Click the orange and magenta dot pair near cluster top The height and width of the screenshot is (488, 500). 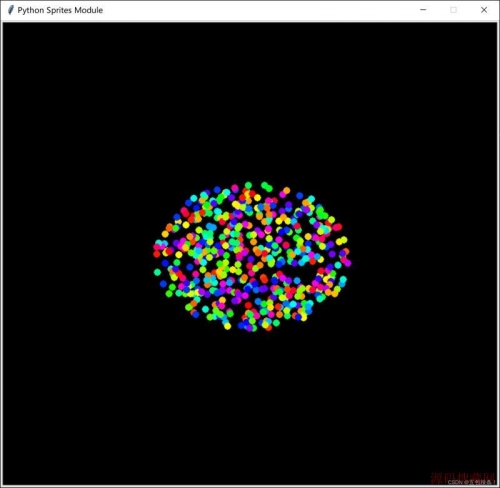(x=285, y=192)
